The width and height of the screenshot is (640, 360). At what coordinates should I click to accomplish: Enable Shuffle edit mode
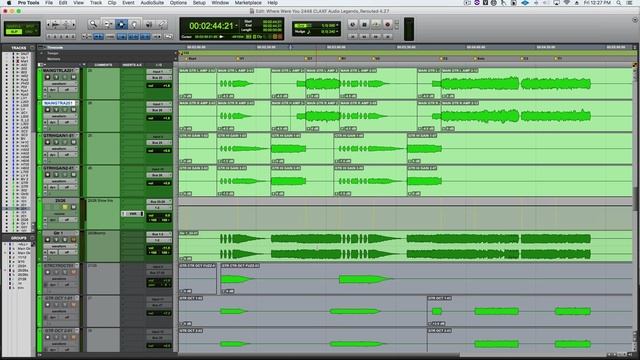[14, 26]
